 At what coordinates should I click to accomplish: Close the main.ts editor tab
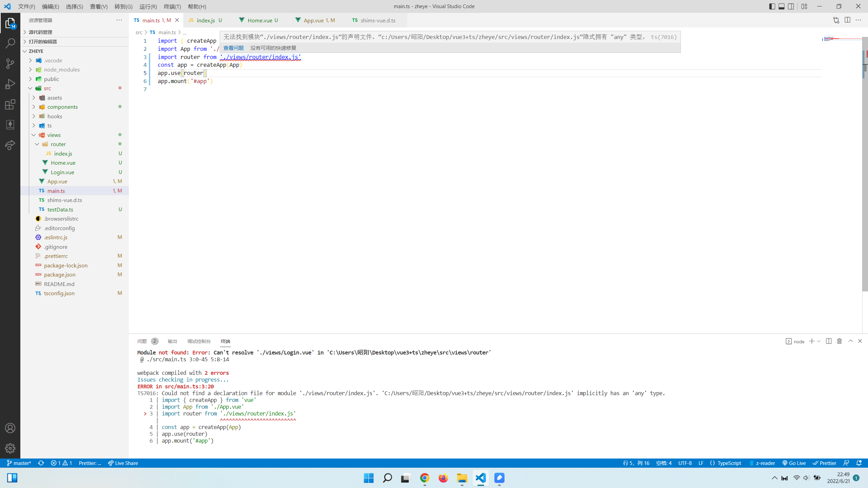(177, 20)
